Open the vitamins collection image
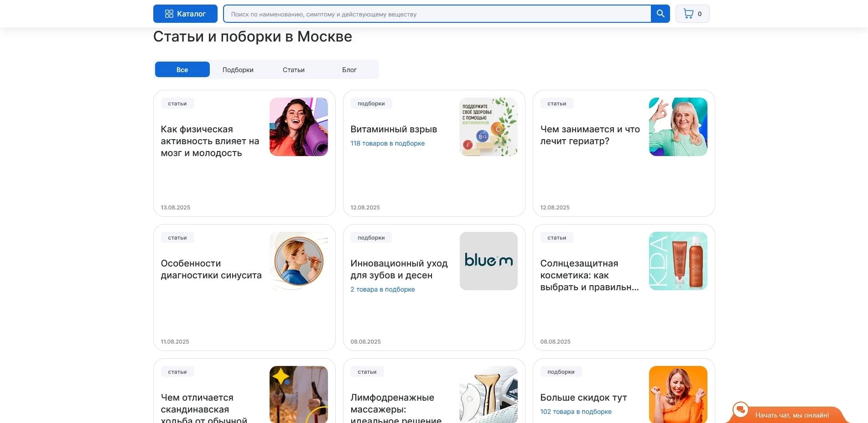868x423 pixels. (489, 127)
